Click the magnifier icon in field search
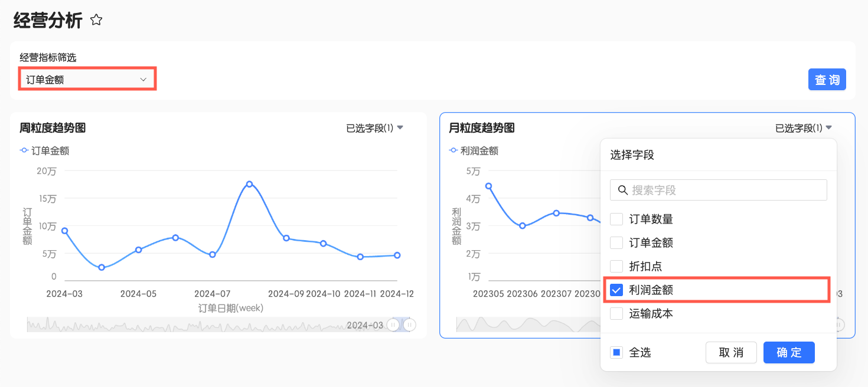The image size is (868, 387). pyautogui.click(x=622, y=190)
